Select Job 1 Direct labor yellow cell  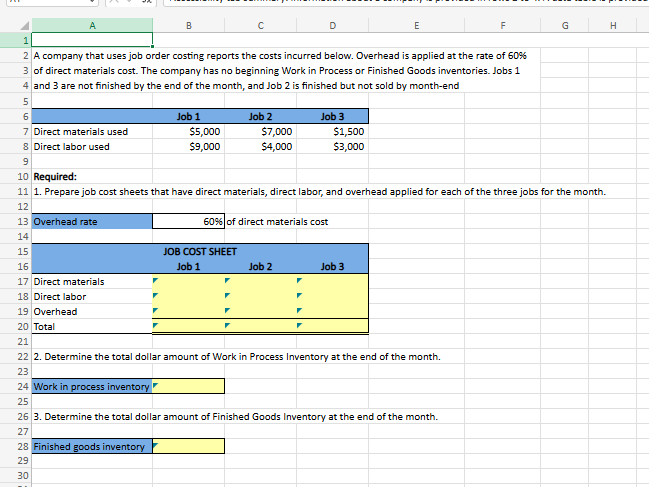189,297
